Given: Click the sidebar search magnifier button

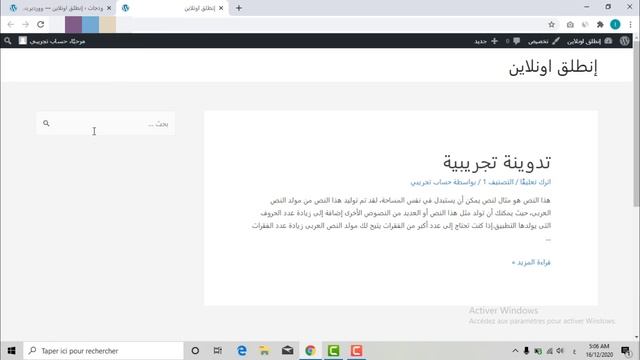Looking at the screenshot, I should pyautogui.click(x=46, y=123).
